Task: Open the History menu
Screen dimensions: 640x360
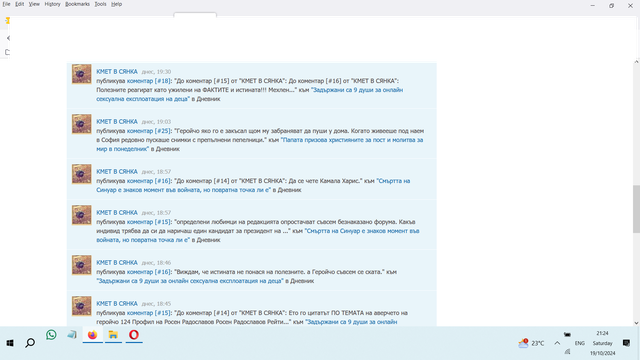Action: coord(52,4)
